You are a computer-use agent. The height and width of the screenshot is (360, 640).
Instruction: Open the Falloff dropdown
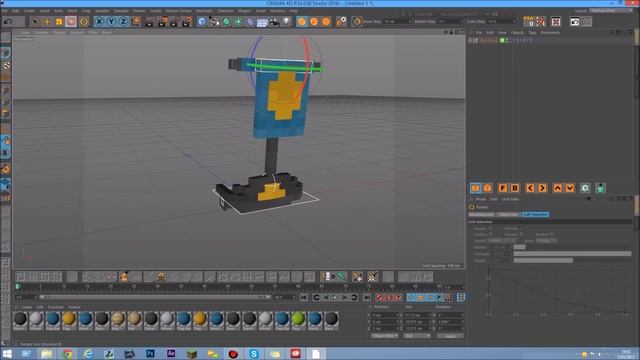pos(502,241)
